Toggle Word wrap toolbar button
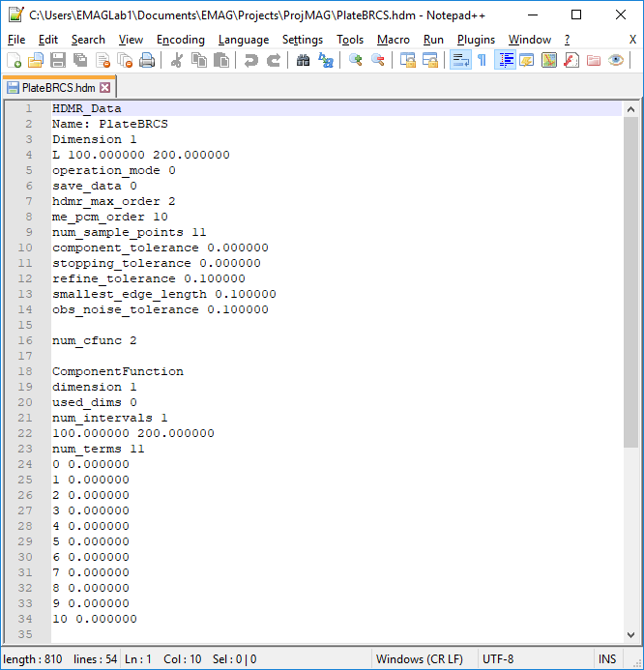 pyautogui.click(x=460, y=60)
